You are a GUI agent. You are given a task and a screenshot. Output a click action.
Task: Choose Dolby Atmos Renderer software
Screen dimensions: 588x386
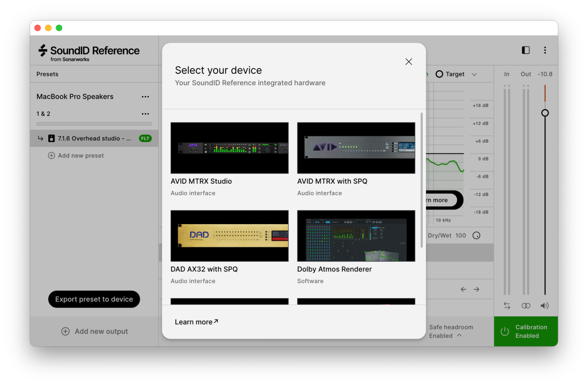[356, 236]
